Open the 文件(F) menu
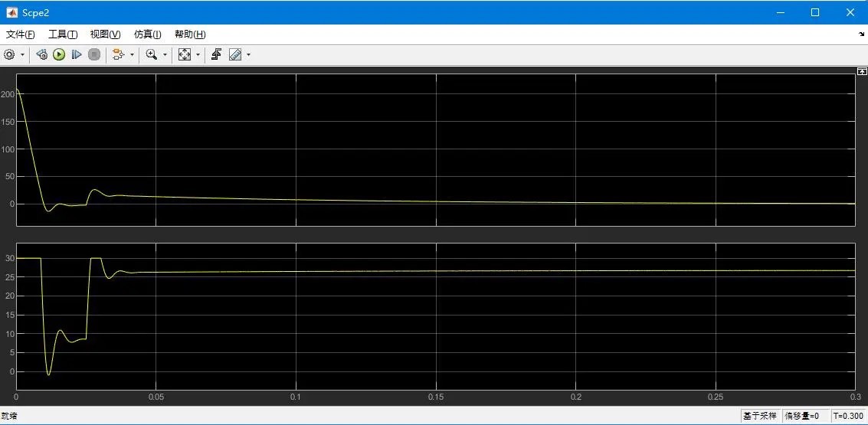 21,34
